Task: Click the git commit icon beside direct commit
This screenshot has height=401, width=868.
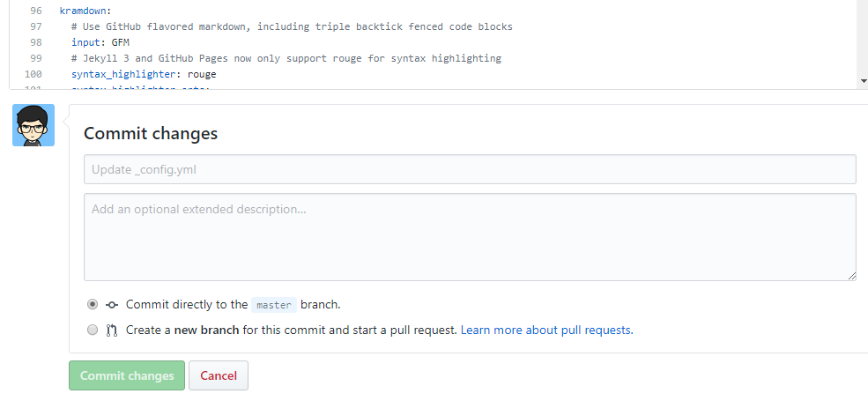Action: 112,305
